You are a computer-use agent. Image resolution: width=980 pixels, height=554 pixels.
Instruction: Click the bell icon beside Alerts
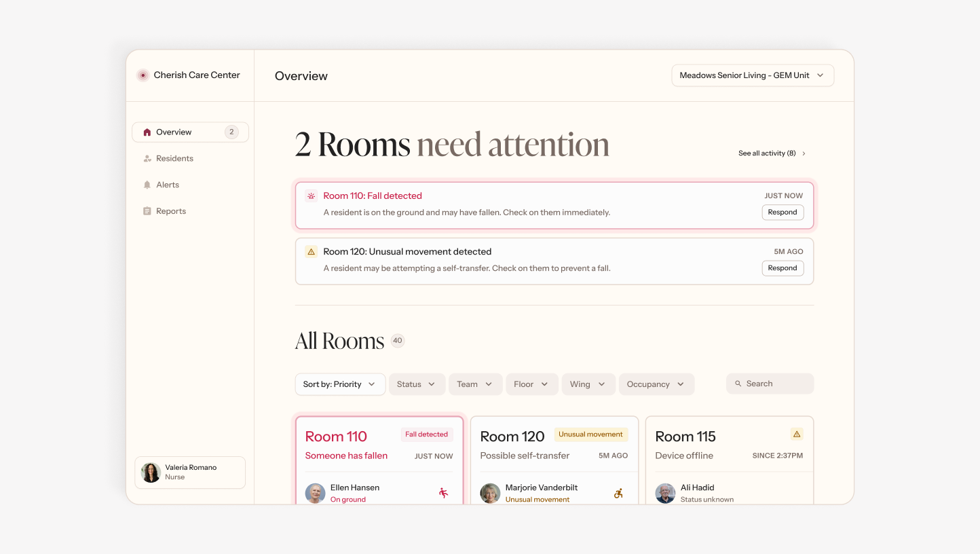(x=147, y=185)
